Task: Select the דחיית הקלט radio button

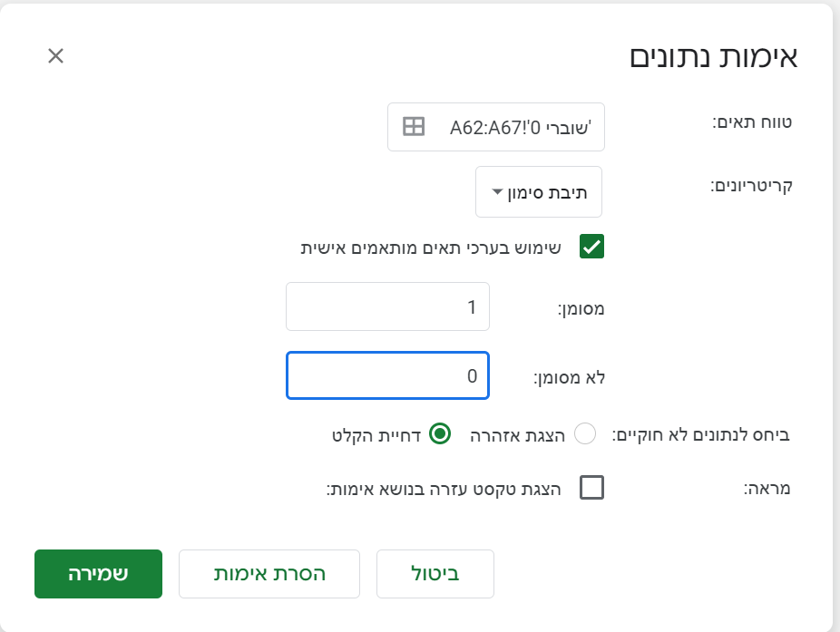Action: coord(439,434)
